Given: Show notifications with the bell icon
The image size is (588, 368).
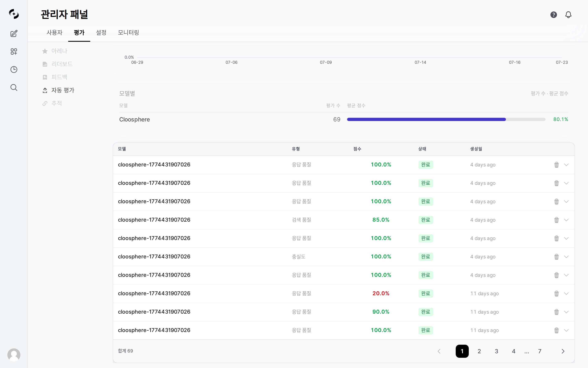Looking at the screenshot, I should [568, 15].
